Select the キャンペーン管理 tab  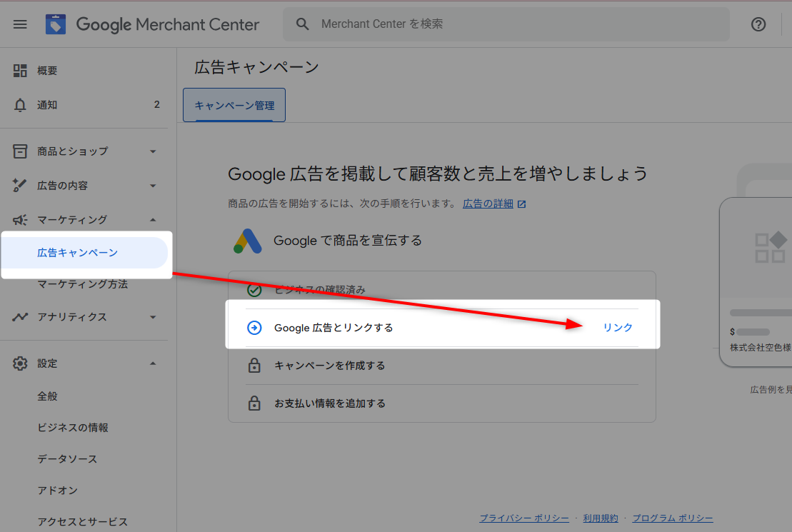(234, 105)
